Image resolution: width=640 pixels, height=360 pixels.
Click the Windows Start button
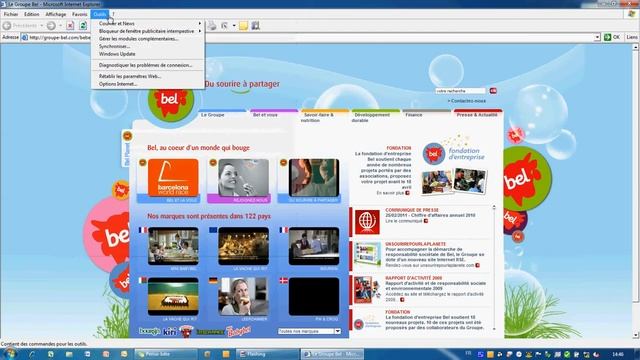[x=9, y=354]
